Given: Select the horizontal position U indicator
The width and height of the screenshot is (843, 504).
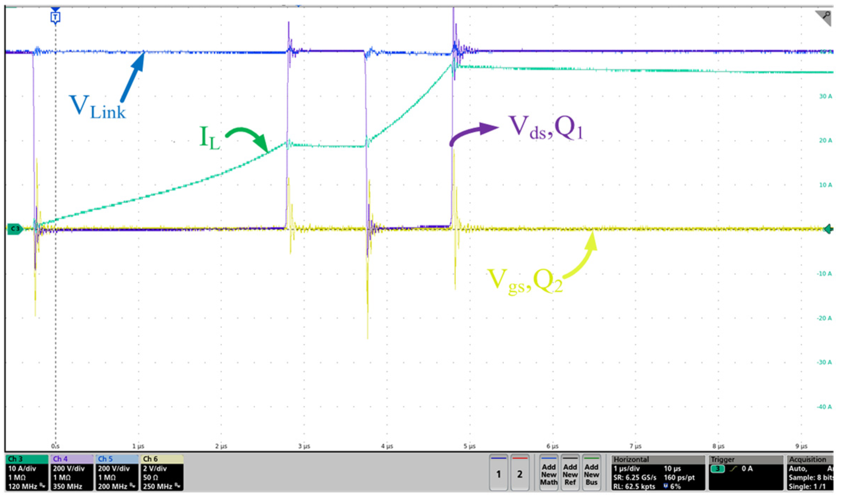Looking at the screenshot, I should (x=666, y=486).
